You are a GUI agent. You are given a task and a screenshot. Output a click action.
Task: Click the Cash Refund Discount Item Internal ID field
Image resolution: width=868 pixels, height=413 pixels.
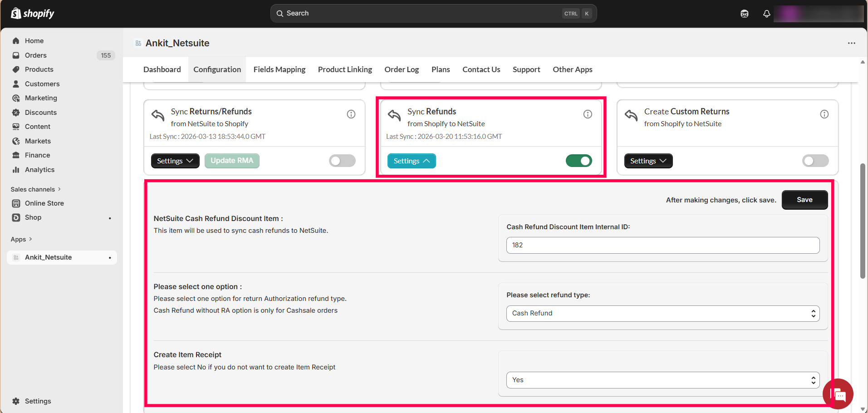click(662, 245)
